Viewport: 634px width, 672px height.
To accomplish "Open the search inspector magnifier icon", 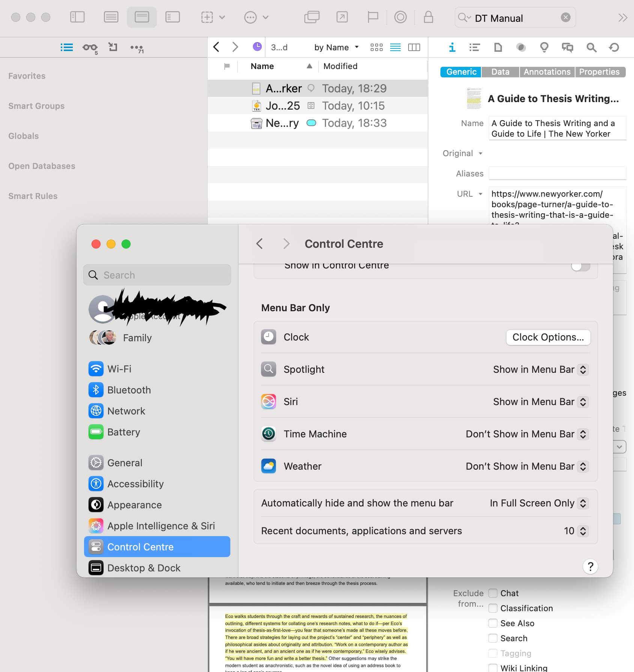I will point(591,47).
